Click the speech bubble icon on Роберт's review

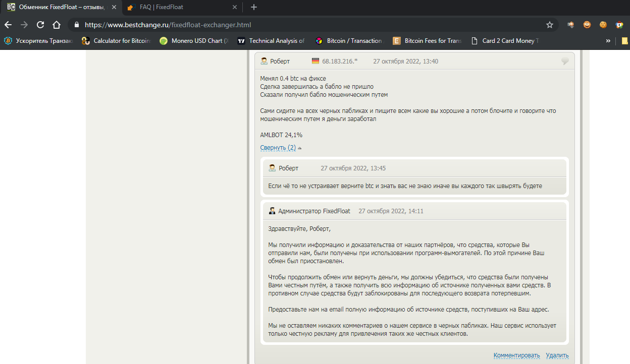pos(565,61)
